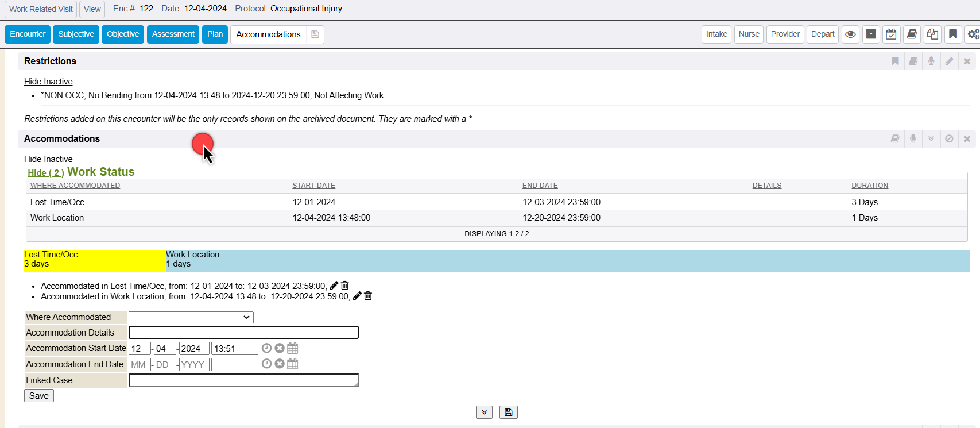This screenshot has width=980, height=428.
Task: Open the Where Accommodated dropdown
Action: point(191,317)
